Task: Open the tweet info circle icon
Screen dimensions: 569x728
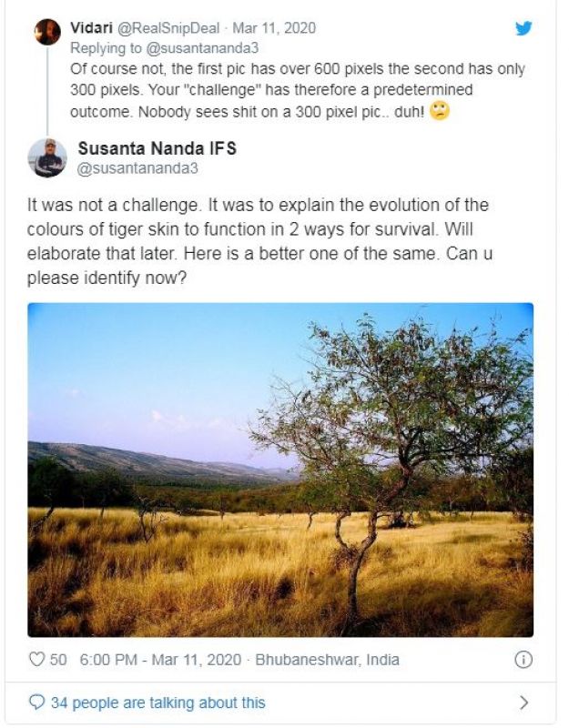Action: (x=523, y=660)
